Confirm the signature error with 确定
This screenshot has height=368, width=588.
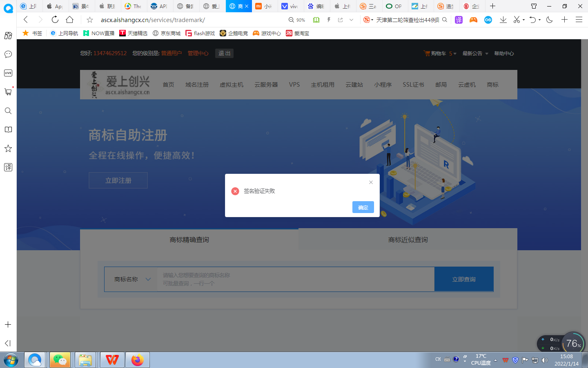(x=363, y=207)
